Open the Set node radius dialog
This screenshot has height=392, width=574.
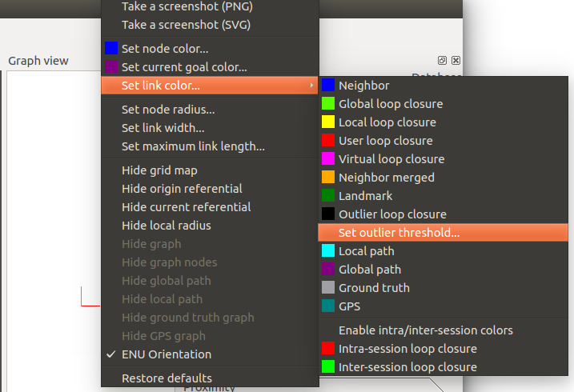coord(168,110)
